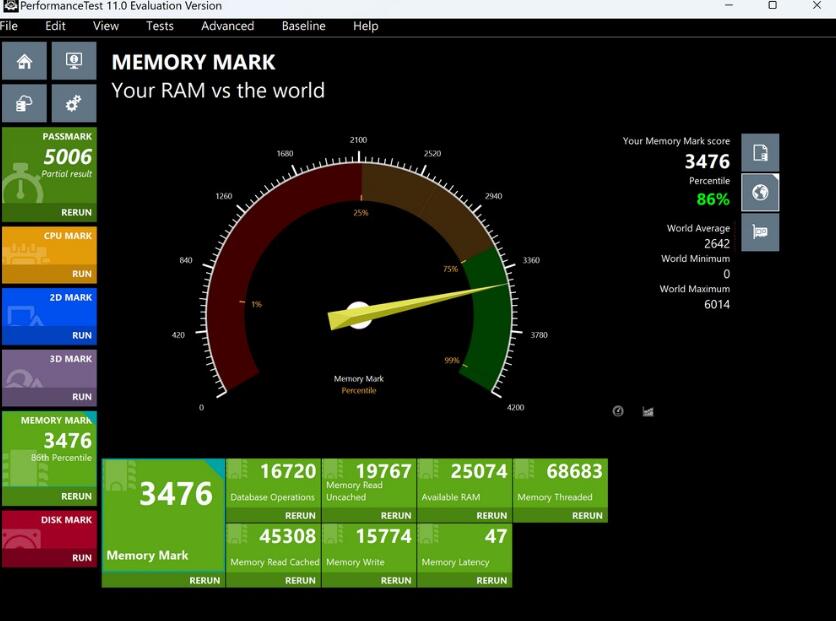Rerun the Memory Latency test
The height and width of the screenshot is (621, 836).
pyautogui.click(x=490, y=580)
